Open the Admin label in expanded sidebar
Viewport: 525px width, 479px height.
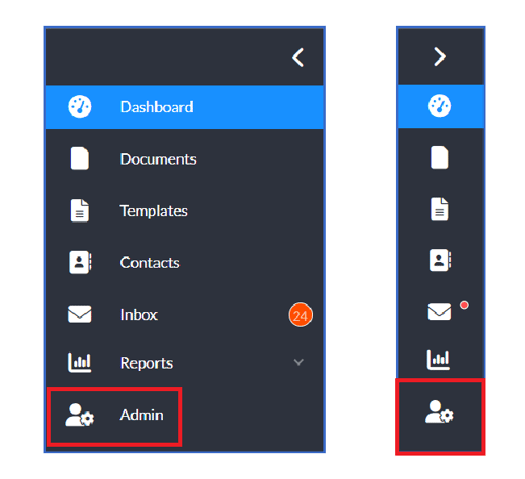click(x=142, y=415)
